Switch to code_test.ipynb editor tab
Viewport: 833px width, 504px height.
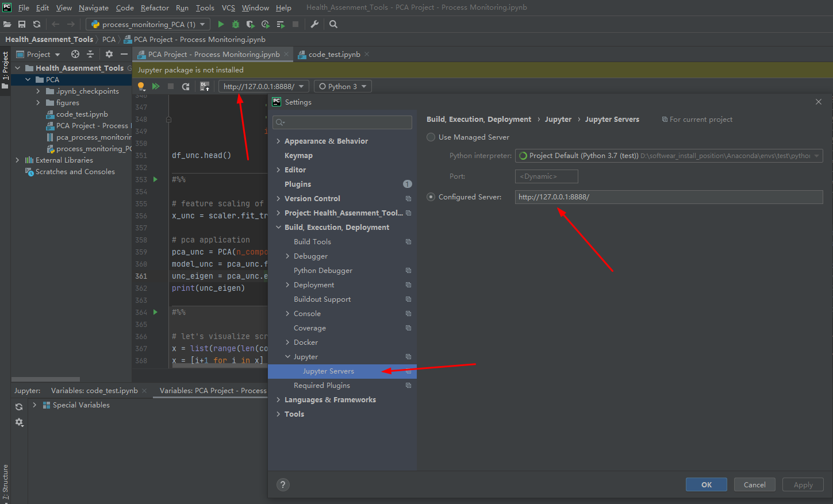coord(334,54)
